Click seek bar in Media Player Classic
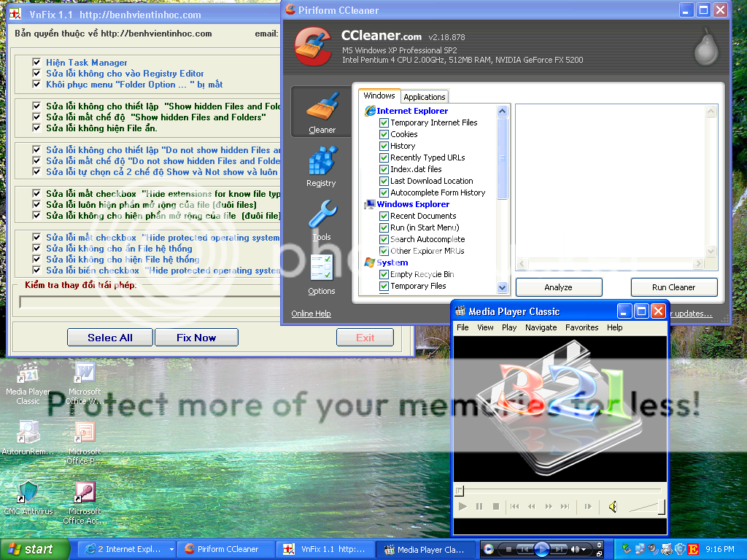Image resolution: width=747 pixels, height=560 pixels. 558,491
